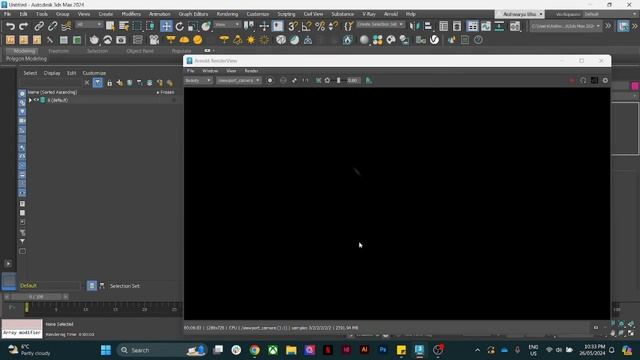Toggle Percent Snap icon
Screen dimensions: 640x360
320,27
